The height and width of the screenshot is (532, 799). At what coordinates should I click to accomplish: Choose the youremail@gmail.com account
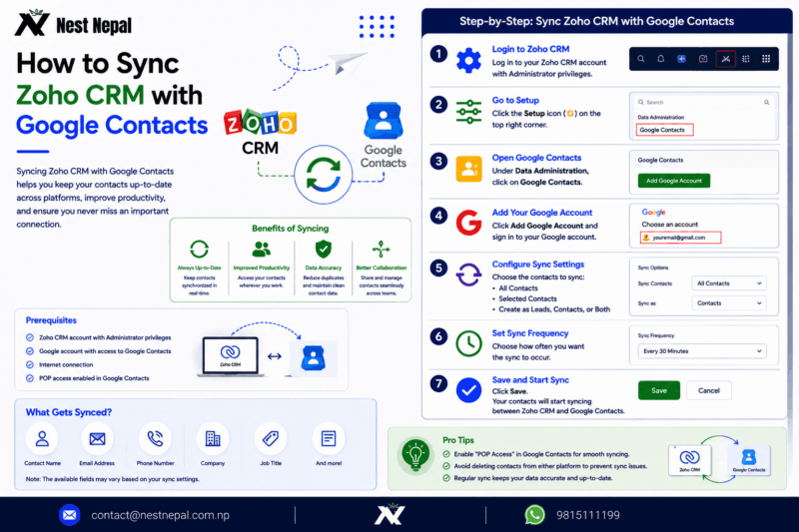click(x=680, y=238)
